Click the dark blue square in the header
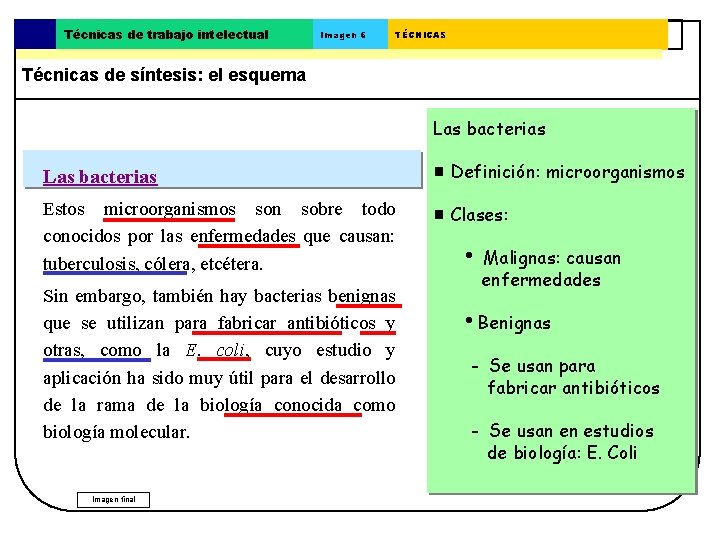Image resolution: width=720 pixels, height=540 pixels. coord(35,34)
